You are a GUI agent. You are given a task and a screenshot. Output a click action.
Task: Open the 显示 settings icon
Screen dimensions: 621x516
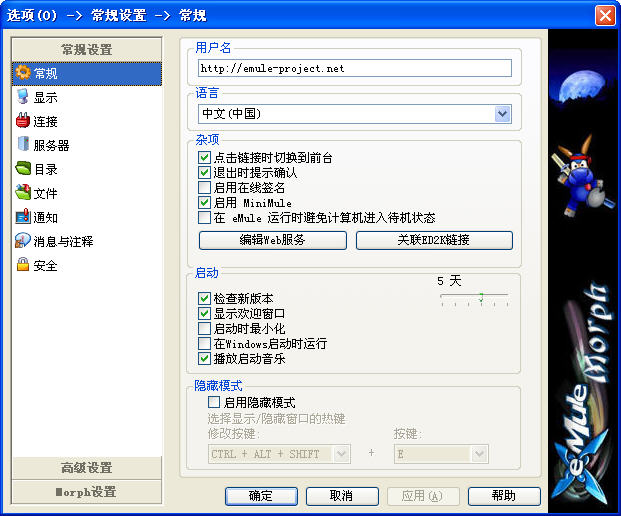pyautogui.click(x=22, y=97)
